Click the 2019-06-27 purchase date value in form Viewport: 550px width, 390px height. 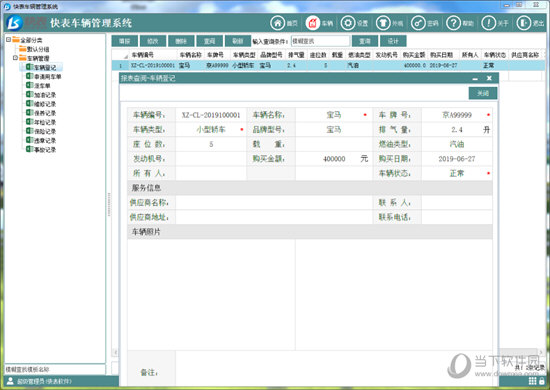(457, 159)
